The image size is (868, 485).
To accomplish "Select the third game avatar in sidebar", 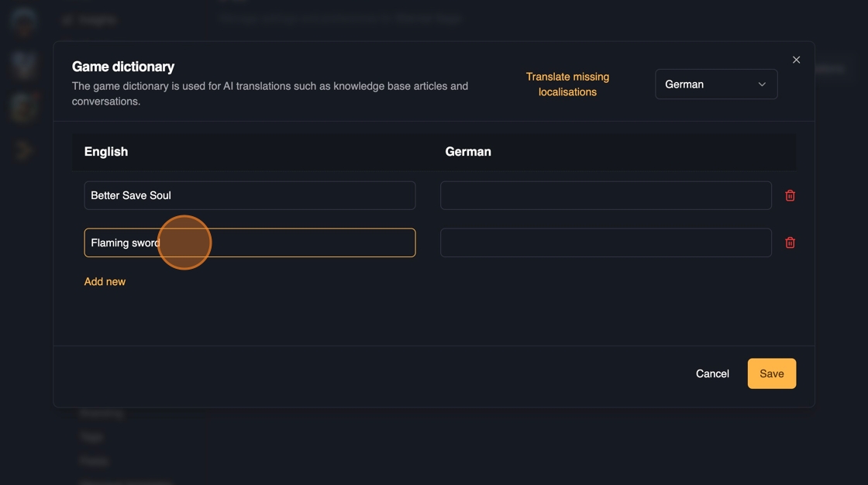I will click(25, 106).
